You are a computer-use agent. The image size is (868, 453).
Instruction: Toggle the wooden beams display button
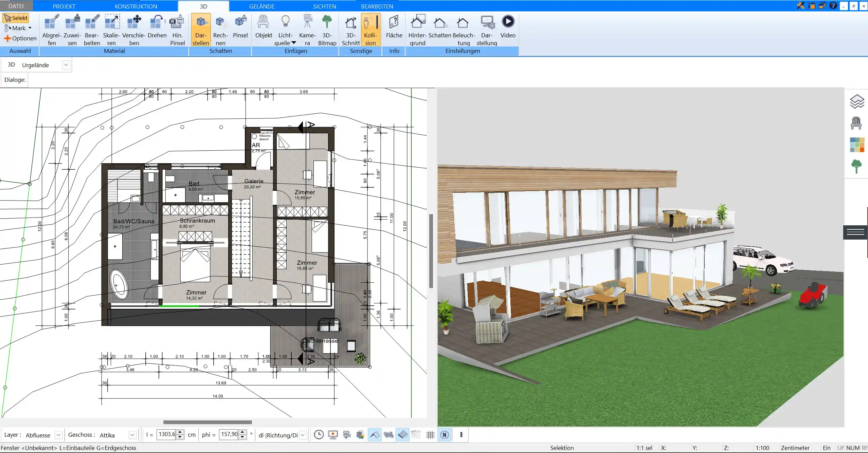(x=388, y=435)
